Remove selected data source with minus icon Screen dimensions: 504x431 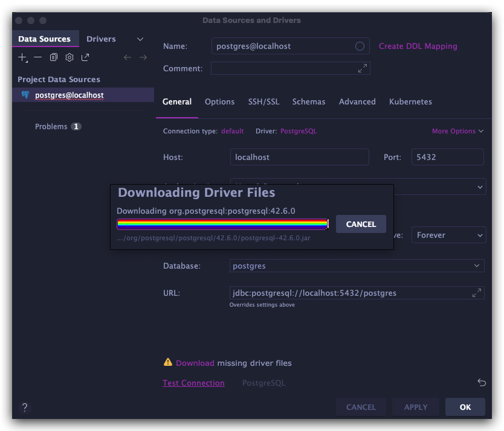pyautogui.click(x=37, y=57)
